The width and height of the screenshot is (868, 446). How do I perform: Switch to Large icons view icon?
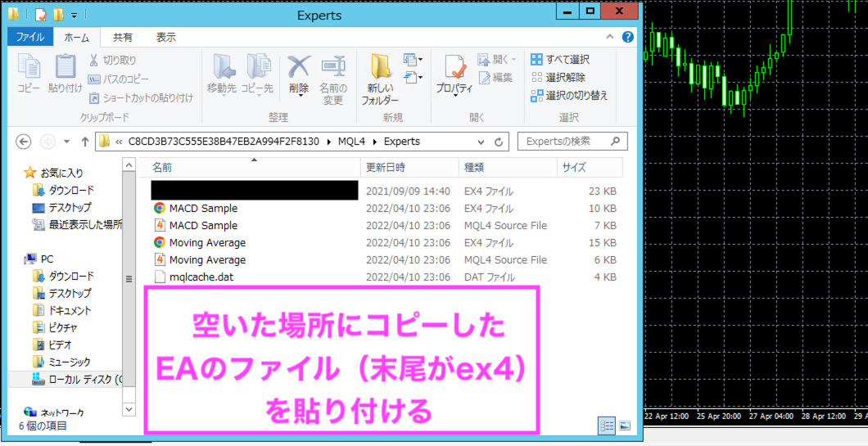[625, 426]
